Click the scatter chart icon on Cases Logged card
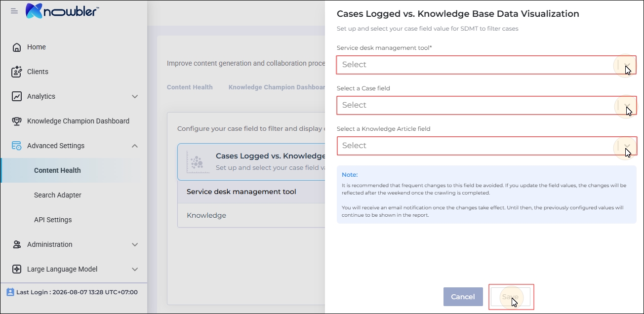 [x=196, y=161]
